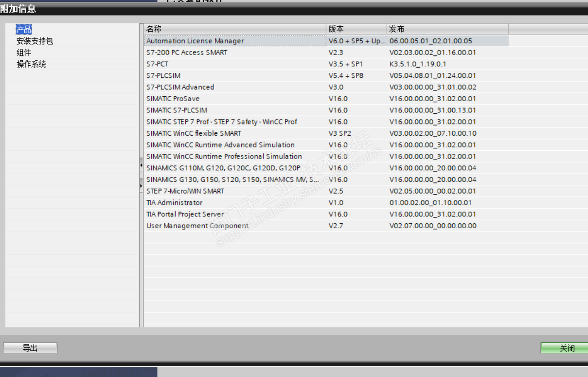The image size is (588, 377).
Task: Click the lower splitter arrow handle
Action: 142,185
